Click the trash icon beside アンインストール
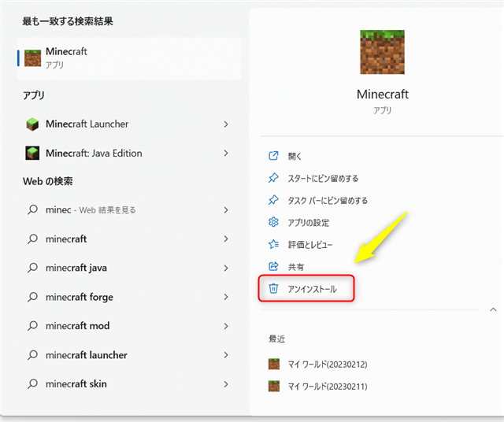 [274, 289]
